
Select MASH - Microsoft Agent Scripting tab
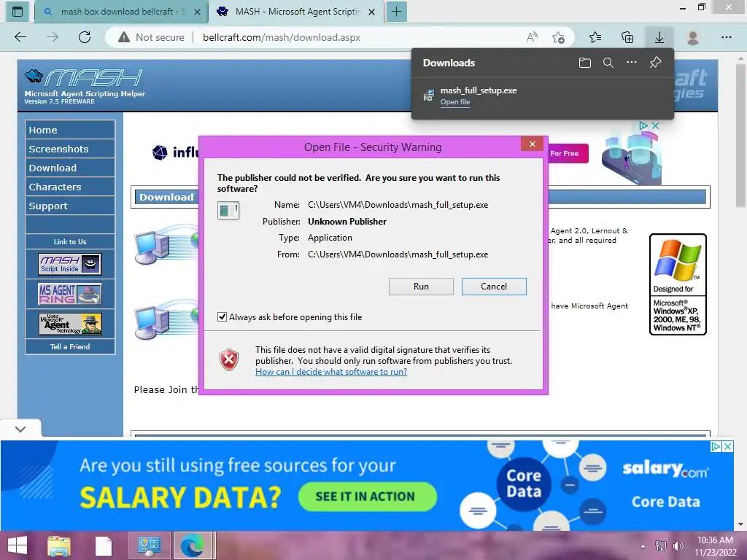(x=297, y=12)
